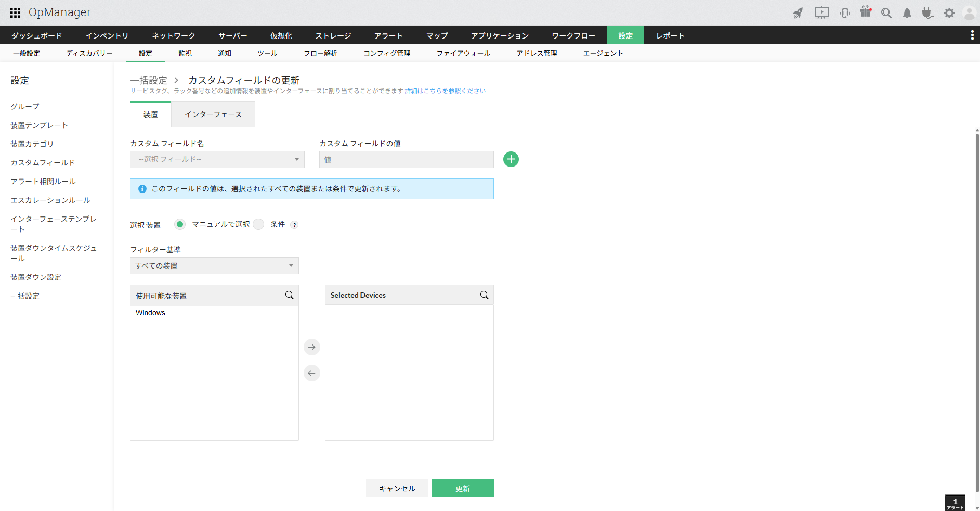Open アラート相関ルール in the sidebar
The image size is (980, 511).
(x=43, y=181)
